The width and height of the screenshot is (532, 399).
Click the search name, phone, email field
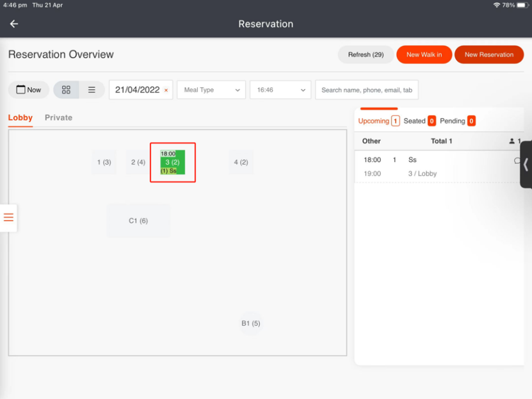click(x=367, y=90)
